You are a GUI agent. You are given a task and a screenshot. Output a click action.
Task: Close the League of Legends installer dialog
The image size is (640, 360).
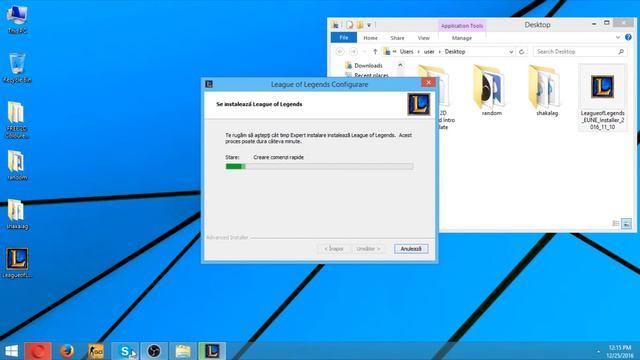coord(428,82)
